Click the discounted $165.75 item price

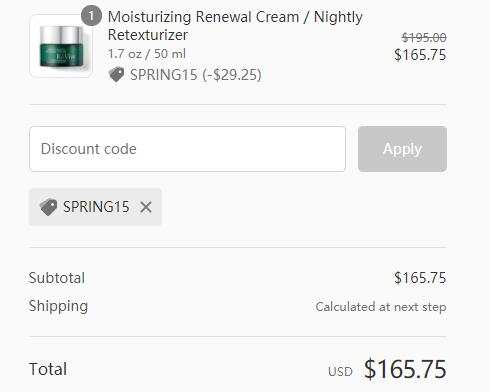420,55
